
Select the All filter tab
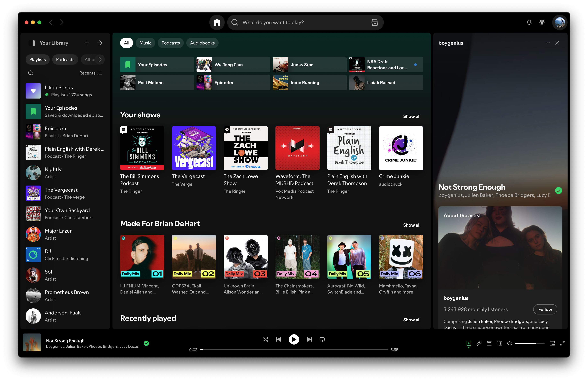tap(127, 43)
